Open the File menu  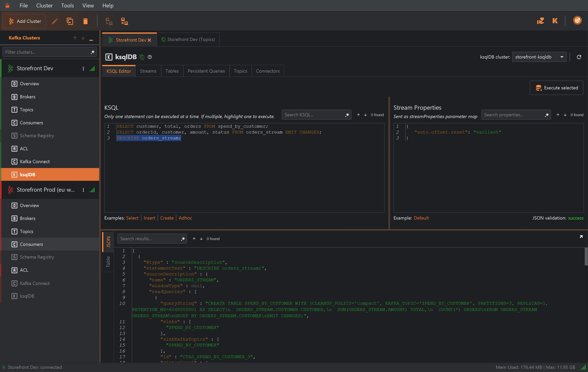coord(24,5)
